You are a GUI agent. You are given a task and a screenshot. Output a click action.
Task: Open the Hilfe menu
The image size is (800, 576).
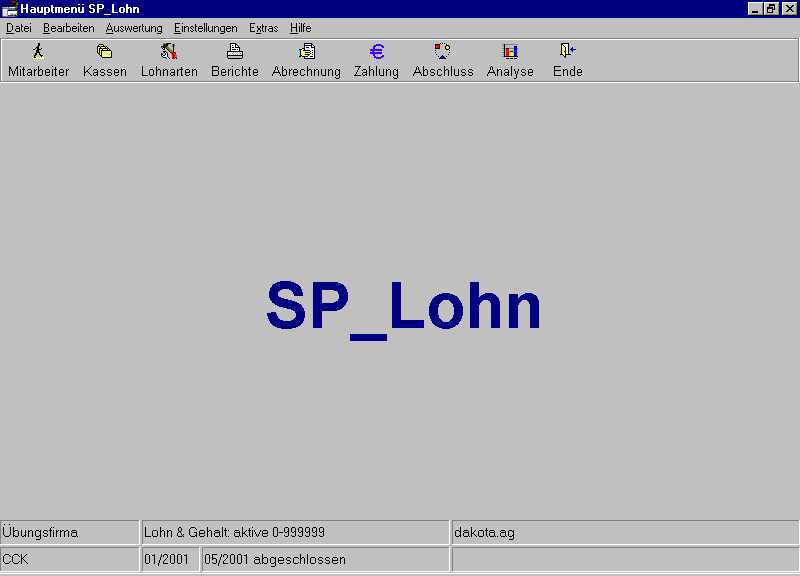point(300,28)
